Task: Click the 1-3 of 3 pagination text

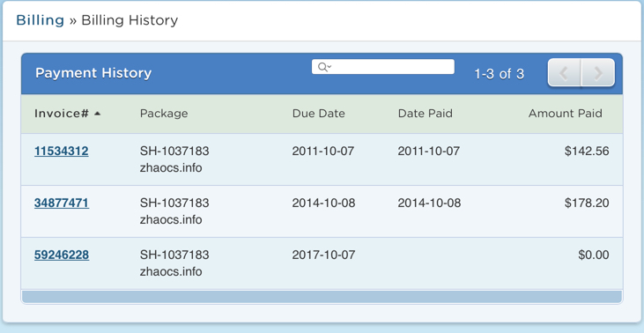Action: click(499, 74)
